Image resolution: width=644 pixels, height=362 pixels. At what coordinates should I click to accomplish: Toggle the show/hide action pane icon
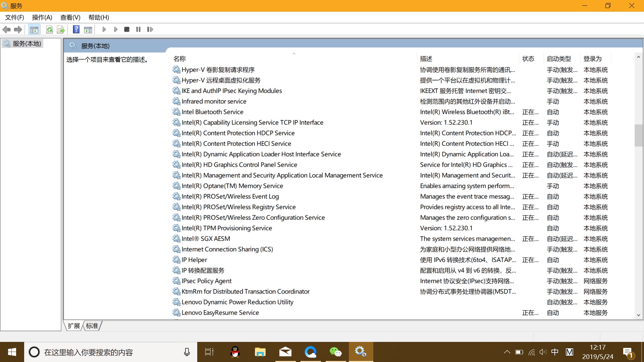point(88,29)
